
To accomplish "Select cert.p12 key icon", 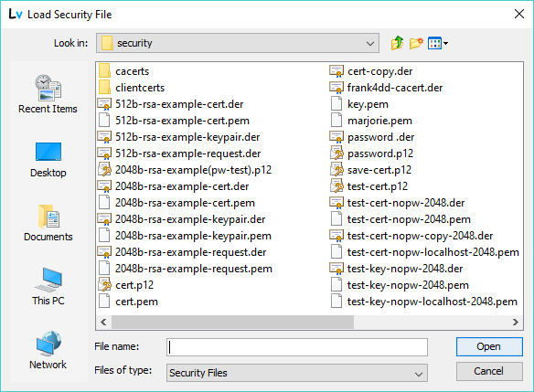I will click(x=104, y=285).
